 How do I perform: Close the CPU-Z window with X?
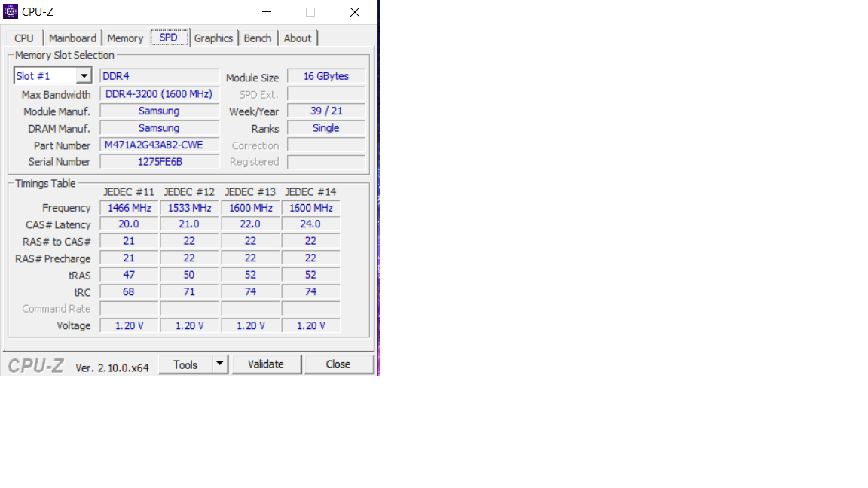click(x=355, y=11)
